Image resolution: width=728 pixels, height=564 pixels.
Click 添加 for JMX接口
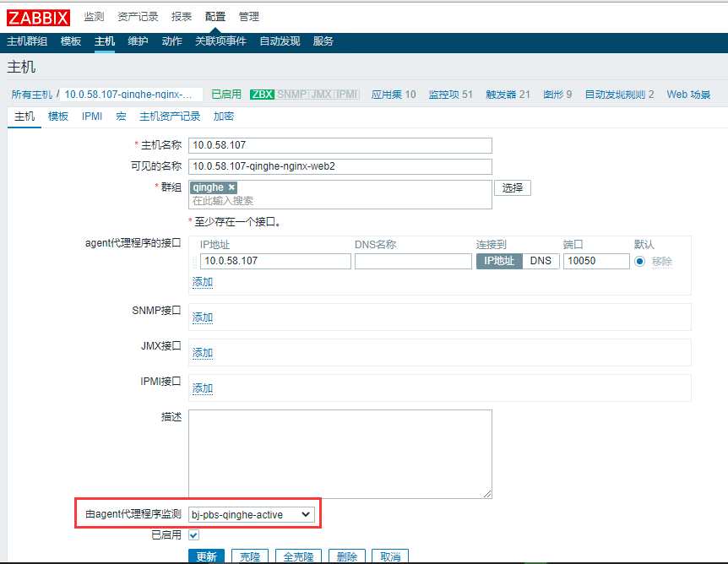pos(203,353)
